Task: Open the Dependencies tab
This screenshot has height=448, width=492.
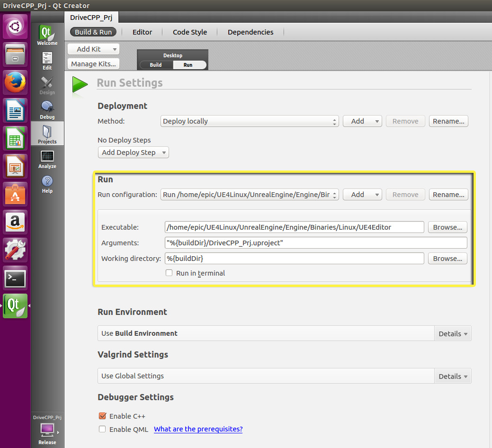Action: click(x=250, y=32)
